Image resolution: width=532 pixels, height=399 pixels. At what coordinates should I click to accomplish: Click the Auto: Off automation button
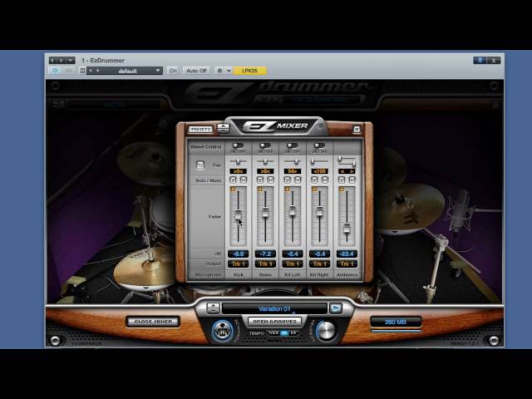[196, 71]
